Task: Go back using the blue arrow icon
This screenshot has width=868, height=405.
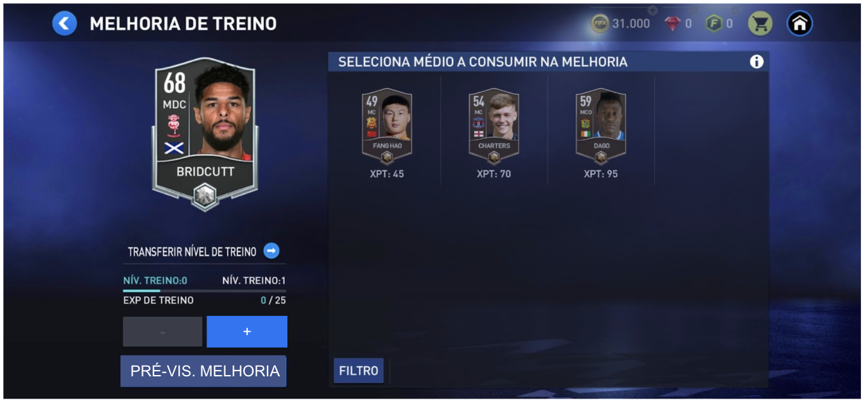Action: click(64, 24)
